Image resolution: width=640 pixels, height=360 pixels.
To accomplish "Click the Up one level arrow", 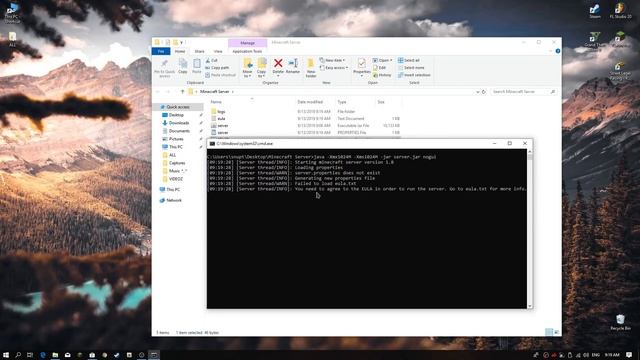I will pyautogui.click(x=182, y=92).
